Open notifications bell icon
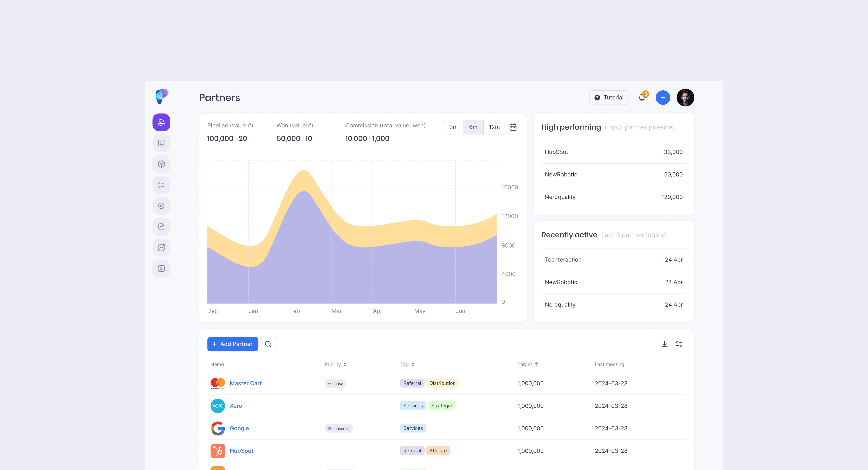Image resolution: width=868 pixels, height=470 pixels. [x=642, y=98]
